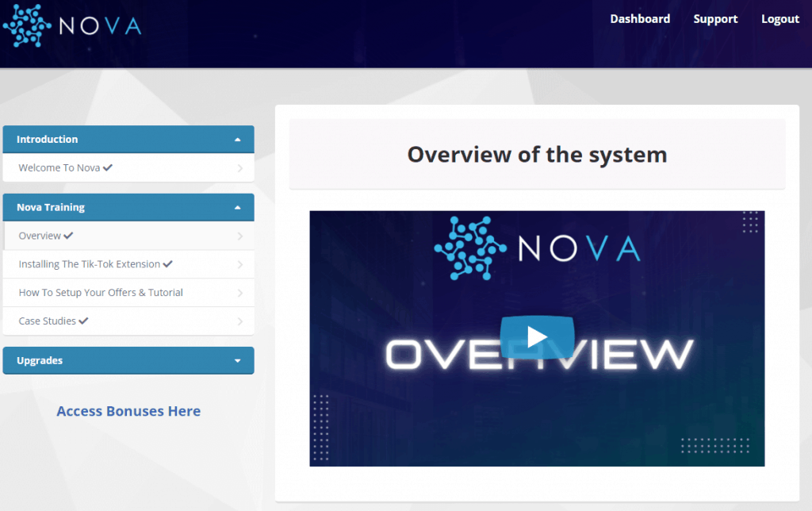Click the Nova logo inside the video thumbnail
Viewport: 812px width, 511px height.
coord(537,249)
